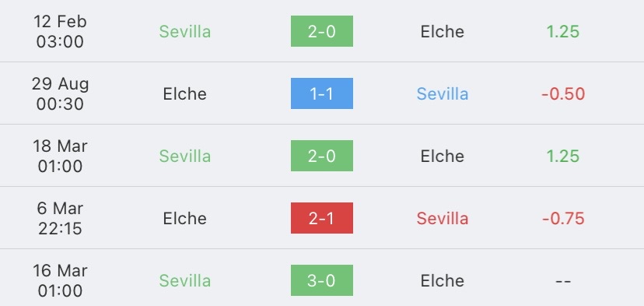Click the 29 Aug 00:30 date cell
644x306 pixels.
click(60, 93)
